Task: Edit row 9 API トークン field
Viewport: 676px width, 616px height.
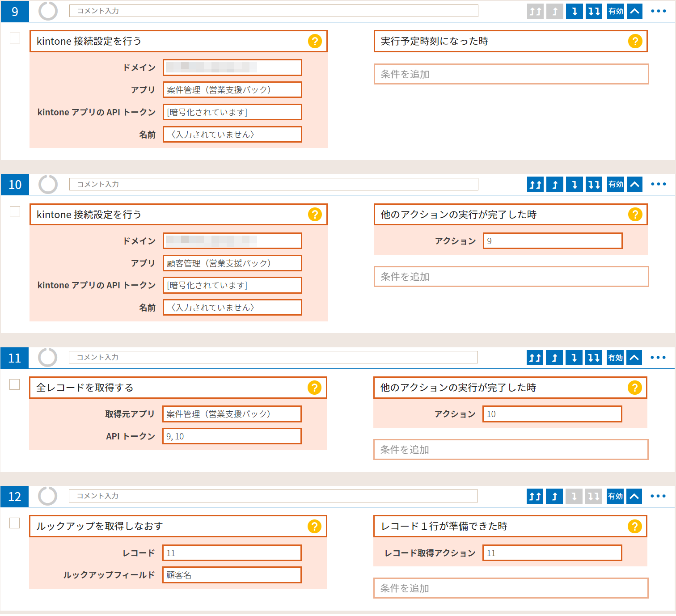Action: (x=232, y=112)
